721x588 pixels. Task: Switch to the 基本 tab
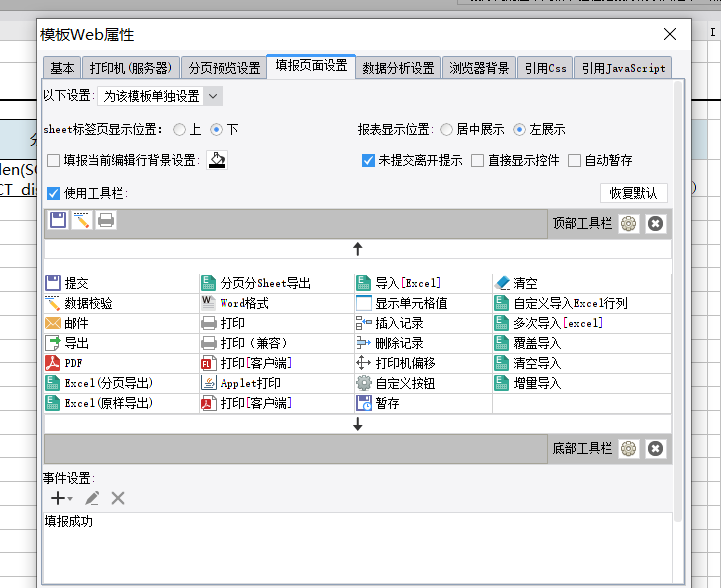(62, 68)
